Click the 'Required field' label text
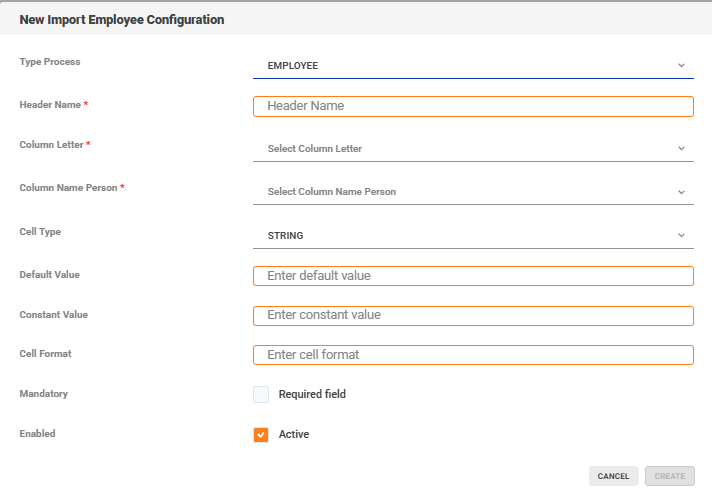 [312, 394]
